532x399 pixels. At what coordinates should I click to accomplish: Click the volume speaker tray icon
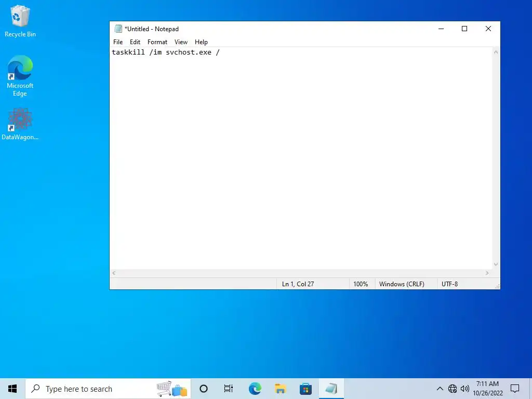point(465,389)
